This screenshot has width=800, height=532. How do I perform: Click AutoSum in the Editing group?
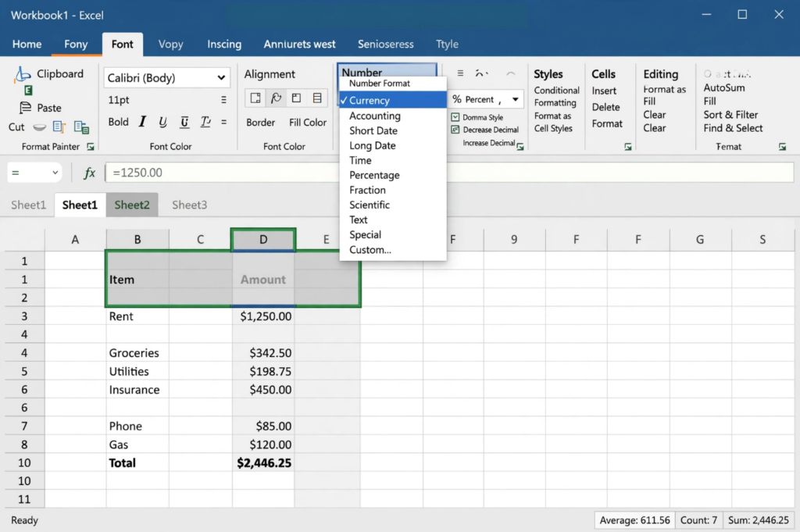click(724, 87)
